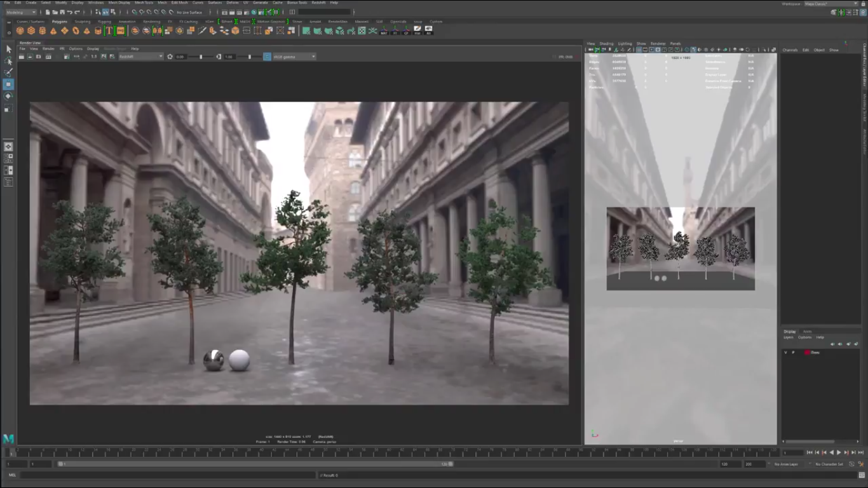The width and height of the screenshot is (868, 488).
Task: Create a polygon cone from the shelf
Action: [53, 30]
